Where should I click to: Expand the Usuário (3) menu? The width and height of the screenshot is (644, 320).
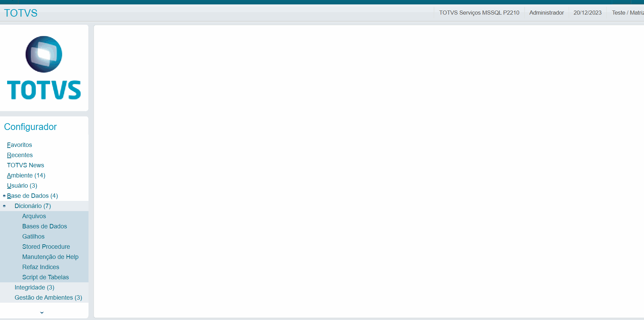[x=22, y=186]
